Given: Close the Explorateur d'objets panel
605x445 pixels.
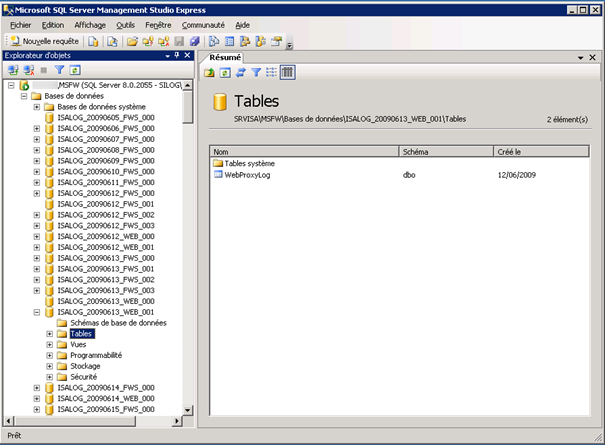Looking at the screenshot, I should click(x=188, y=55).
